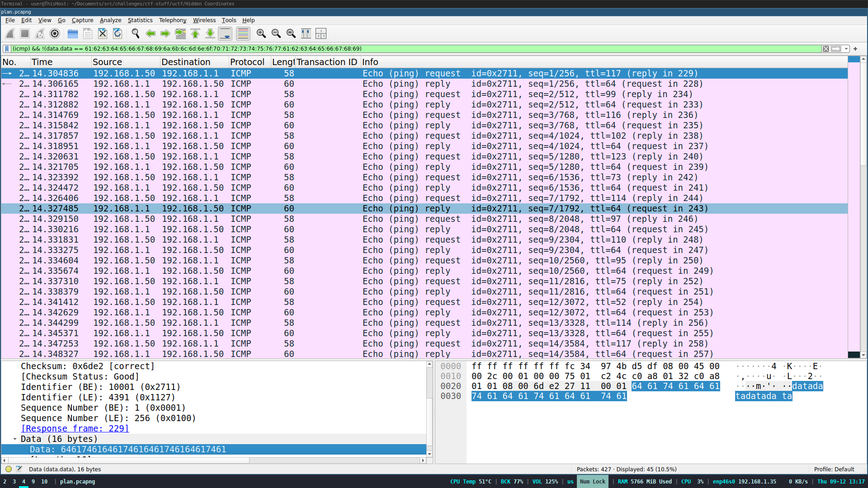
Task: Reload this capture file icon
Action: (118, 33)
